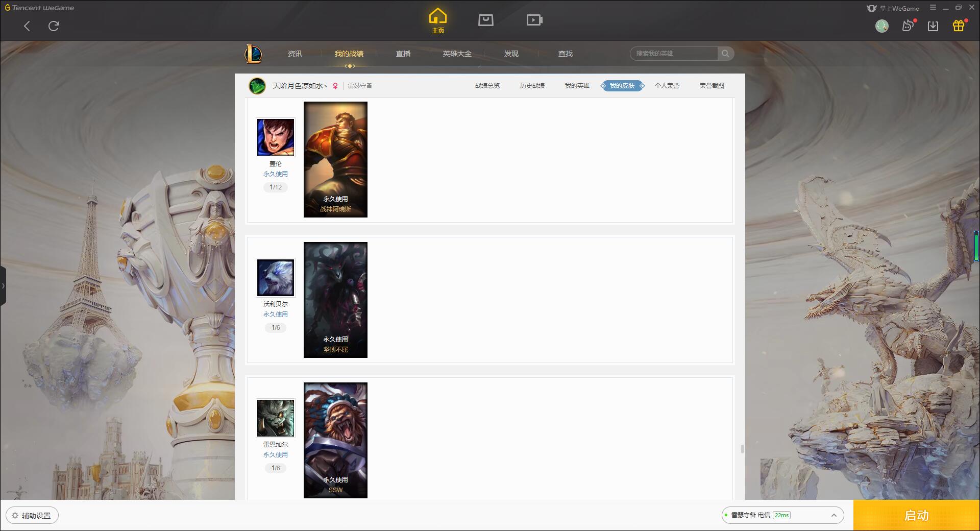Click 沃利贝尔 1/6 skin count badge
The image size is (980, 531).
276,328
